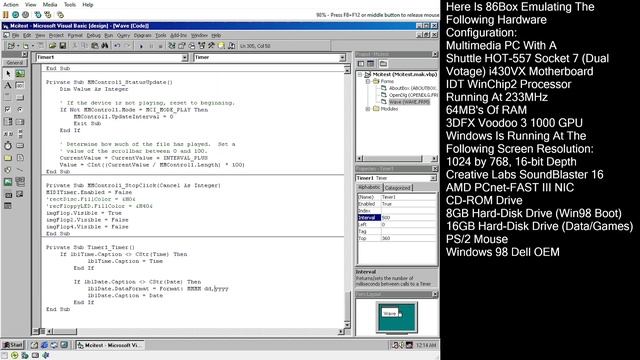Click the General tab in the toolbox
The height and width of the screenshot is (360, 640).
point(15,62)
